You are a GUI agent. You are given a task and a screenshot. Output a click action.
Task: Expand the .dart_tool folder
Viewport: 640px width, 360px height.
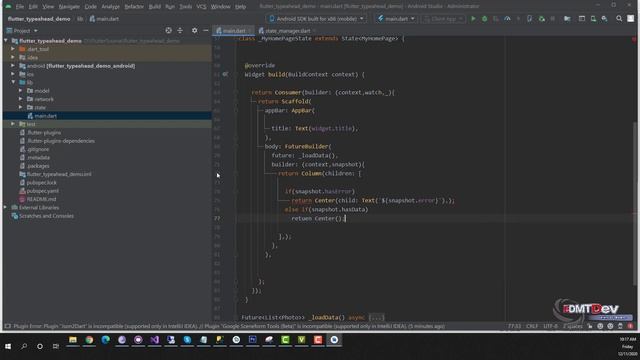pyautogui.click(x=13, y=49)
